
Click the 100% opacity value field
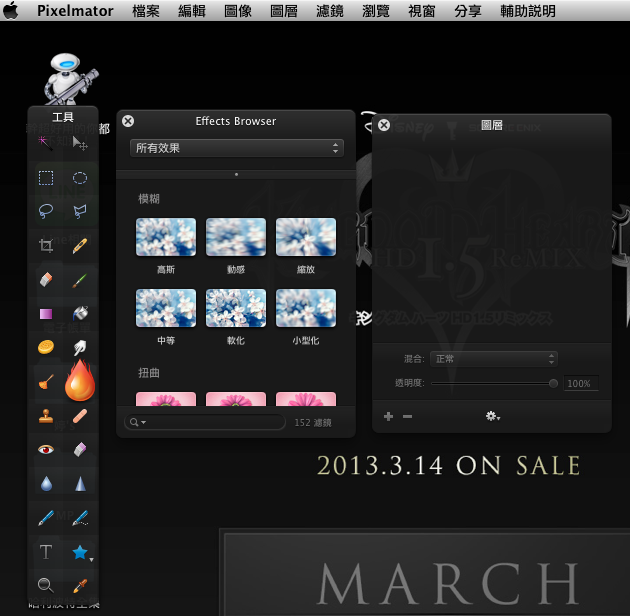click(581, 383)
